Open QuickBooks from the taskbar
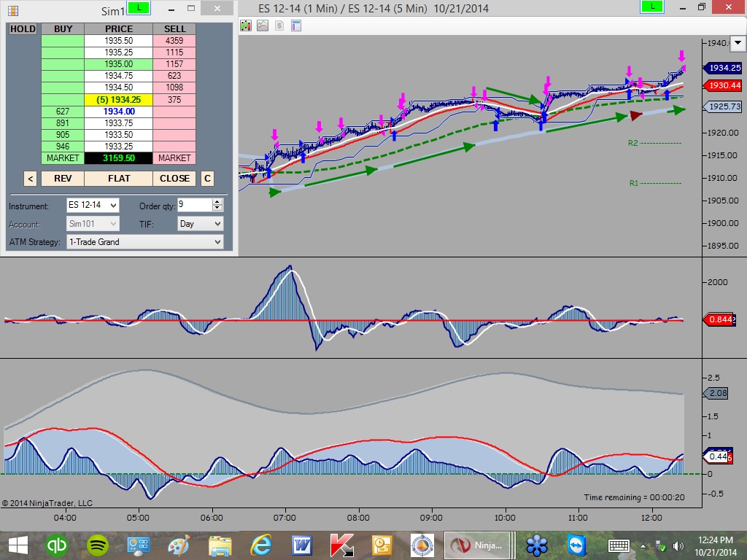Viewport: 747px width, 560px height. tap(57, 545)
